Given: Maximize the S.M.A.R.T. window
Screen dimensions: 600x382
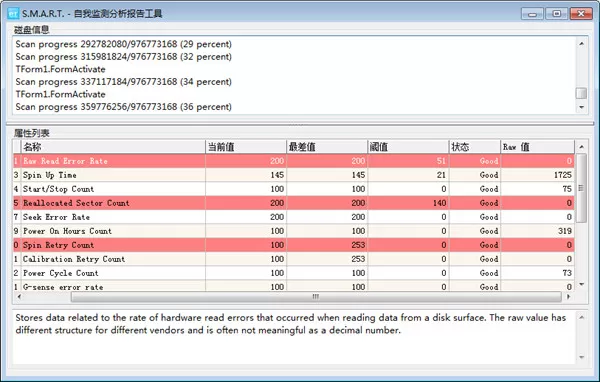Looking at the screenshot, I should (x=556, y=14).
